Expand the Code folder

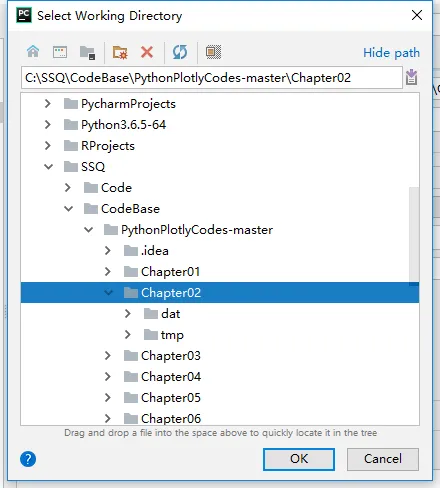68,188
